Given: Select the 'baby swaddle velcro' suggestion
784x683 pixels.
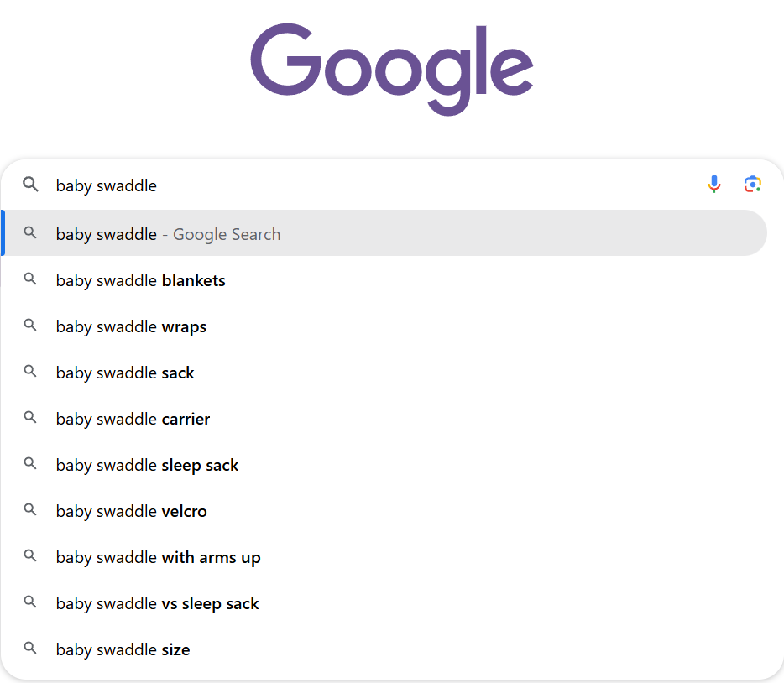Looking at the screenshot, I should [x=131, y=511].
